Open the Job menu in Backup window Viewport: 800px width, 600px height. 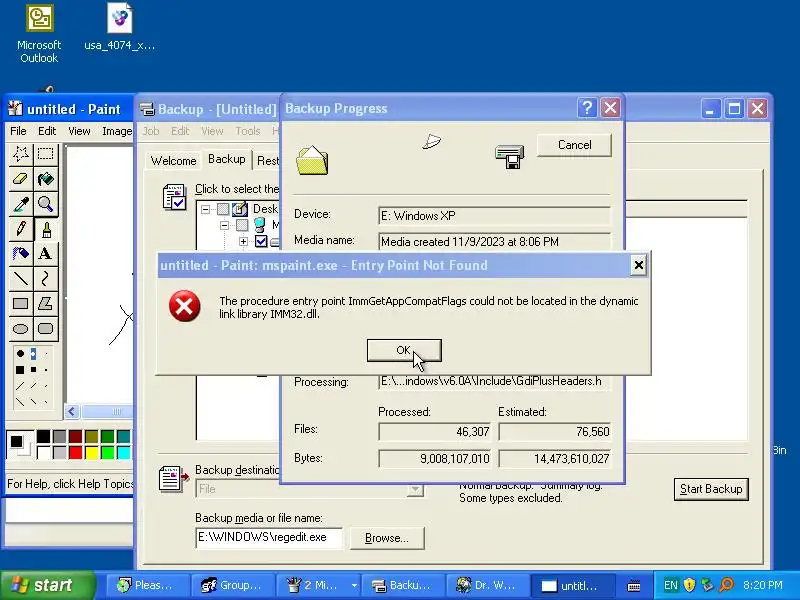[x=151, y=131]
